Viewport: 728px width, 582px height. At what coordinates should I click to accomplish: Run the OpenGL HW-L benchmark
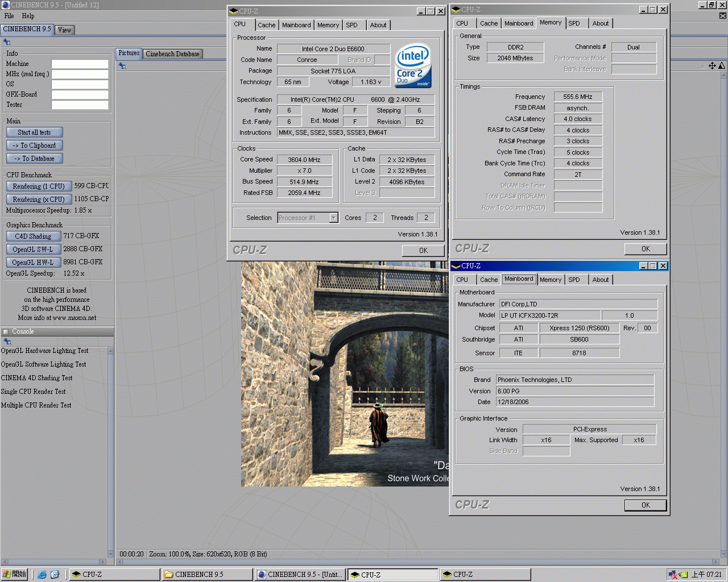[x=33, y=263]
